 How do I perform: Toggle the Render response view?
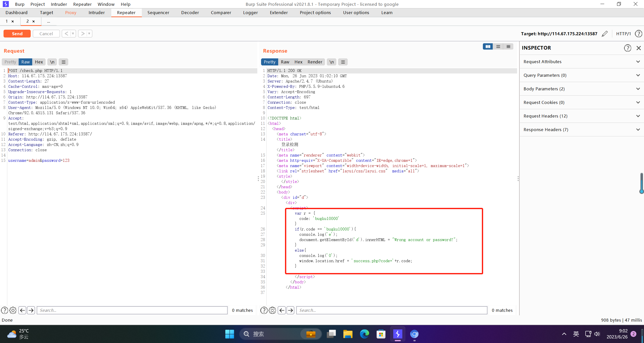point(315,62)
